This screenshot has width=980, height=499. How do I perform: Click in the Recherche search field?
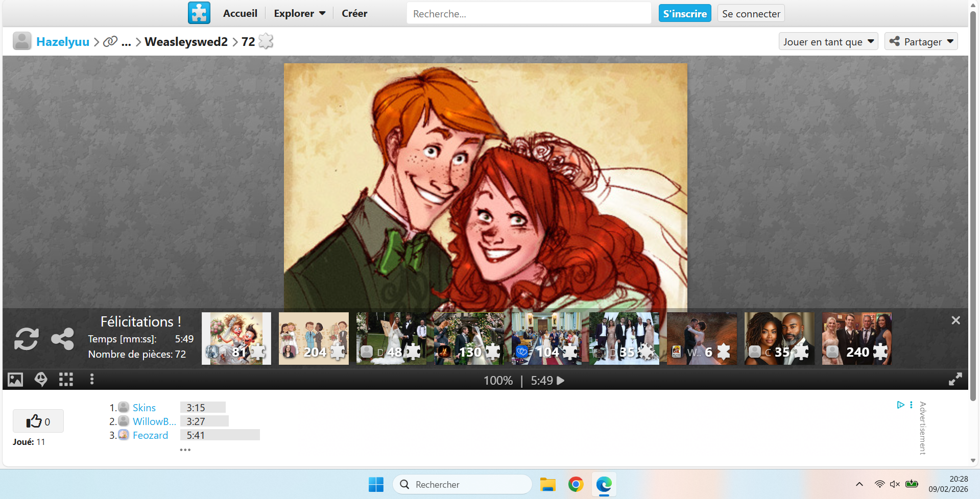coord(529,14)
